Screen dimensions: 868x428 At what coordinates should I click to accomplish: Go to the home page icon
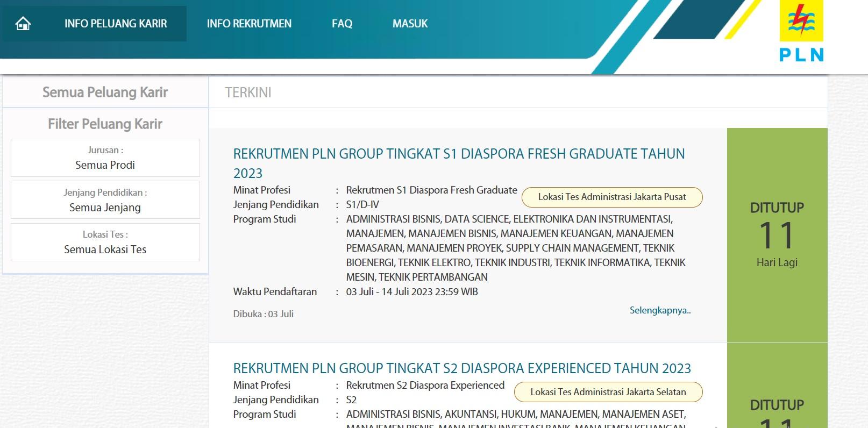click(x=23, y=24)
